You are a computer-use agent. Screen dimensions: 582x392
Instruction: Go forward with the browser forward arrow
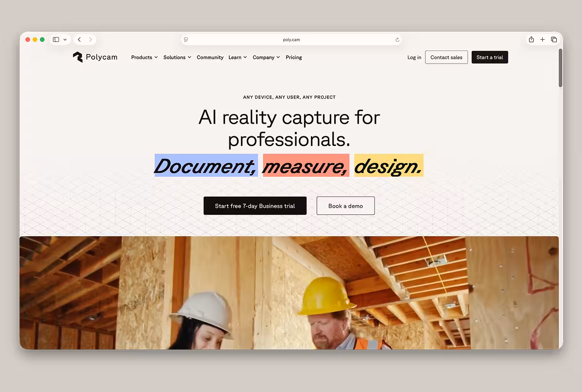(x=90, y=40)
